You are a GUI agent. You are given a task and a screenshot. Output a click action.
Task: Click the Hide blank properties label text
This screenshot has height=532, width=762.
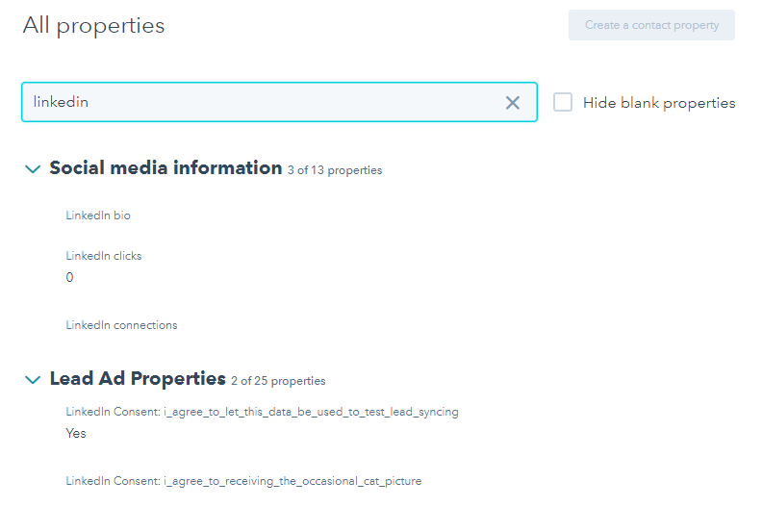pyautogui.click(x=659, y=103)
